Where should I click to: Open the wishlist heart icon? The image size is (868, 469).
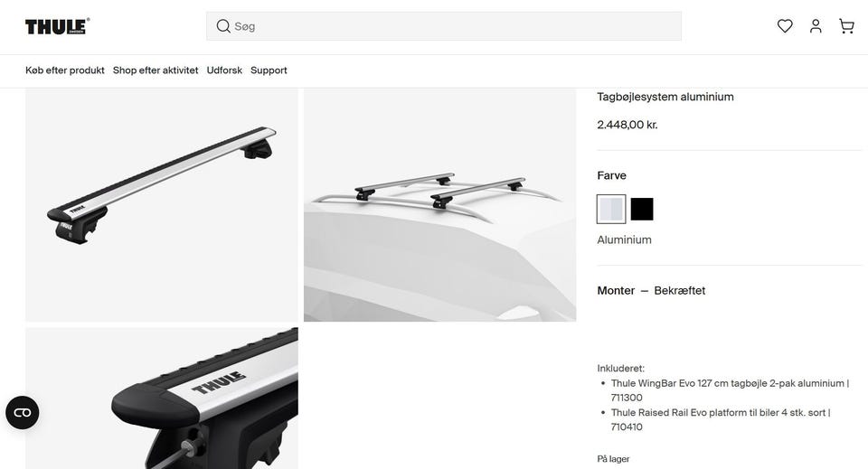coord(785,26)
